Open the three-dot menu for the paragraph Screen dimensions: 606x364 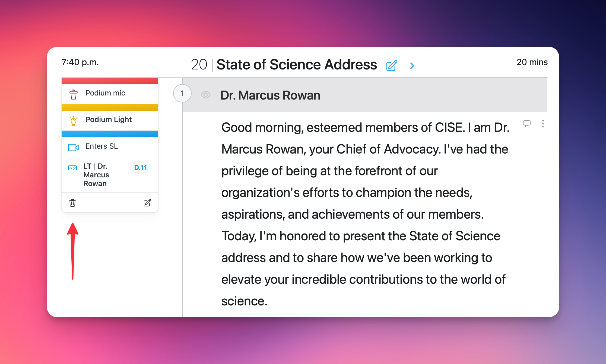(543, 124)
